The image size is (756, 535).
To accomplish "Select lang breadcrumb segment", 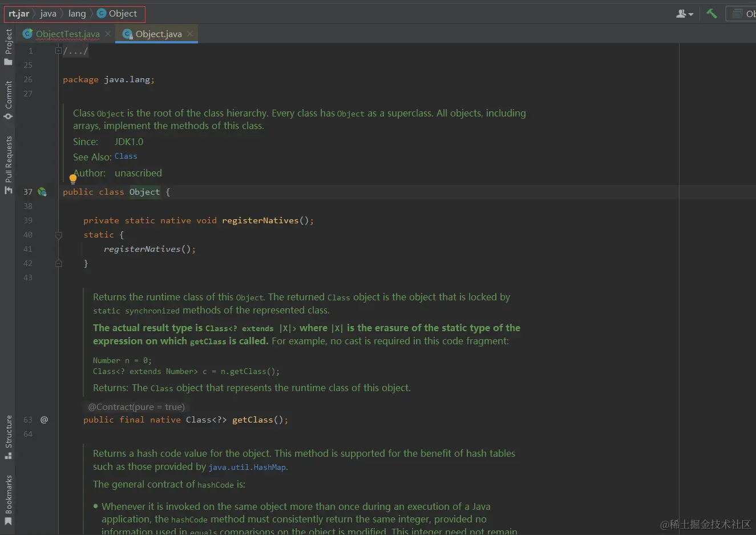I will coord(77,14).
